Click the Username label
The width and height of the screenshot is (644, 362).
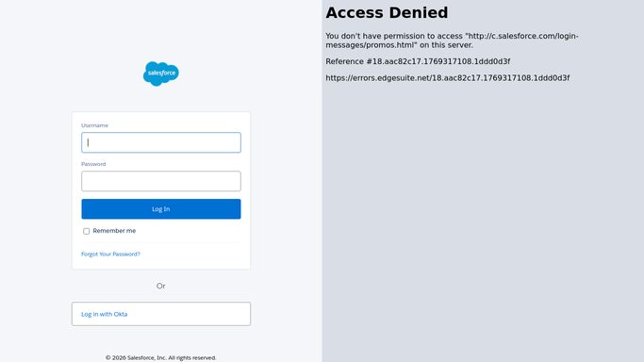(95, 125)
